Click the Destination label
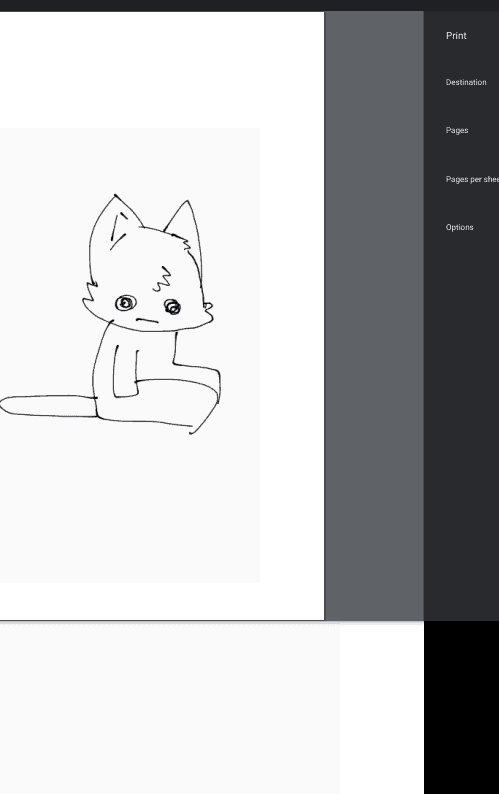Image resolution: width=499 pixels, height=794 pixels. pyautogui.click(x=466, y=82)
